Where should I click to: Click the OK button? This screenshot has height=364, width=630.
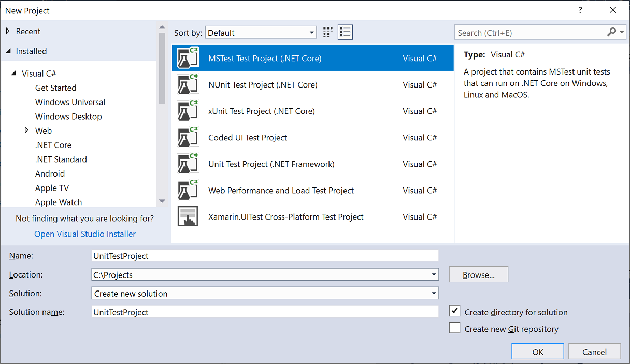538,352
